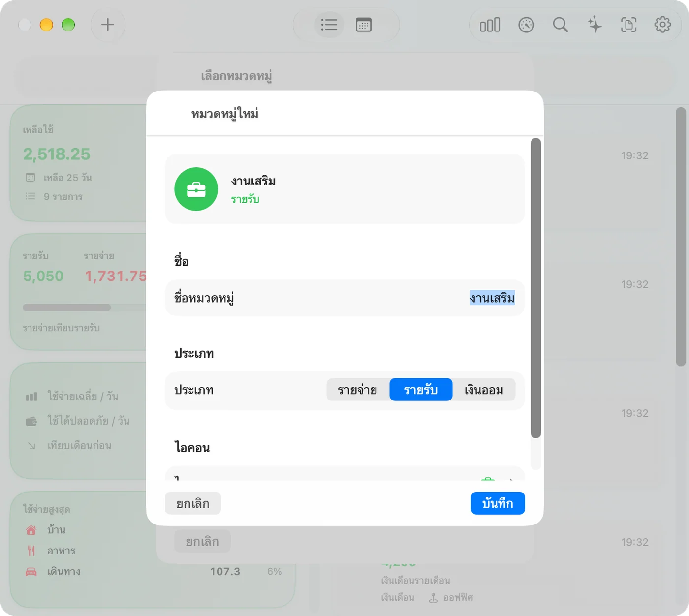Image resolution: width=689 pixels, height=616 pixels.
Task: Open settings with the gear icon
Action: pos(662,25)
